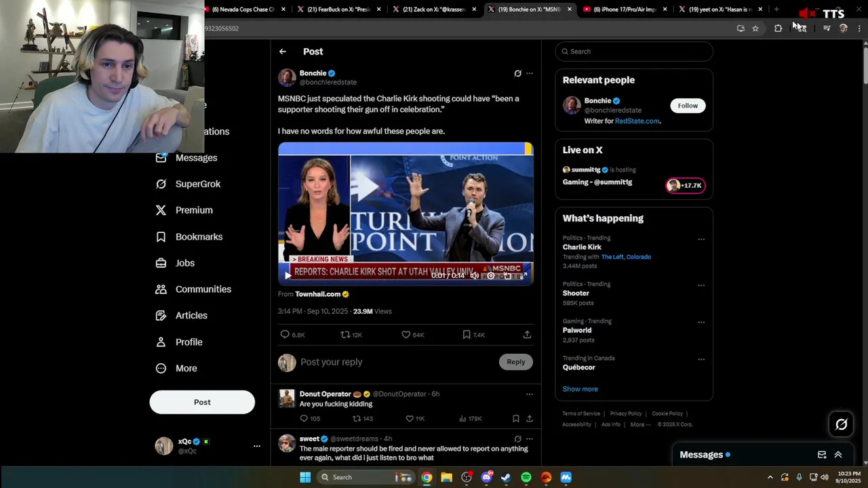The height and width of the screenshot is (488, 868).
Task: Click the Reply button
Action: coord(516,362)
